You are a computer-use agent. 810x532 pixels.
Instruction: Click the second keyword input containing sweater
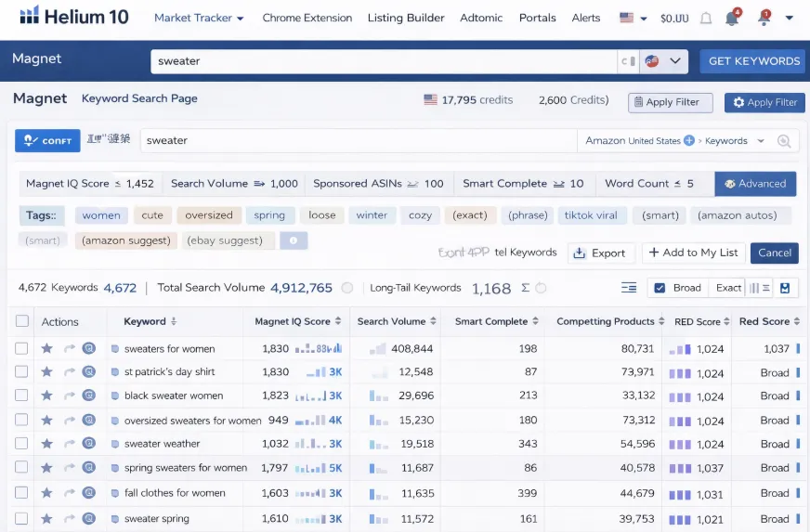tap(358, 140)
